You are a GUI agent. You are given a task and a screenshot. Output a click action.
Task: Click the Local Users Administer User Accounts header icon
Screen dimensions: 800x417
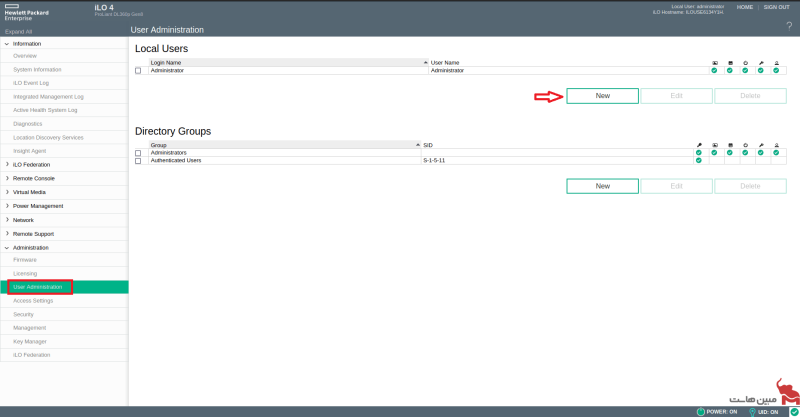(776, 63)
